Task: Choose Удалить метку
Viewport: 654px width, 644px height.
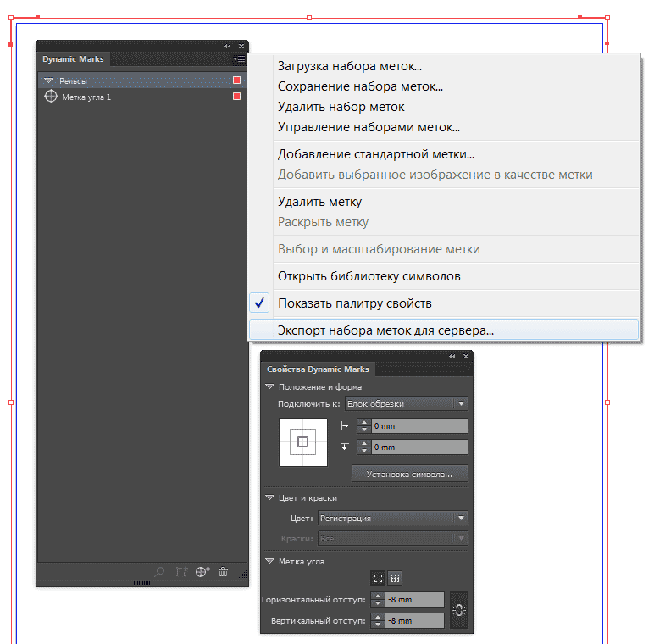Action: pyautogui.click(x=443, y=202)
